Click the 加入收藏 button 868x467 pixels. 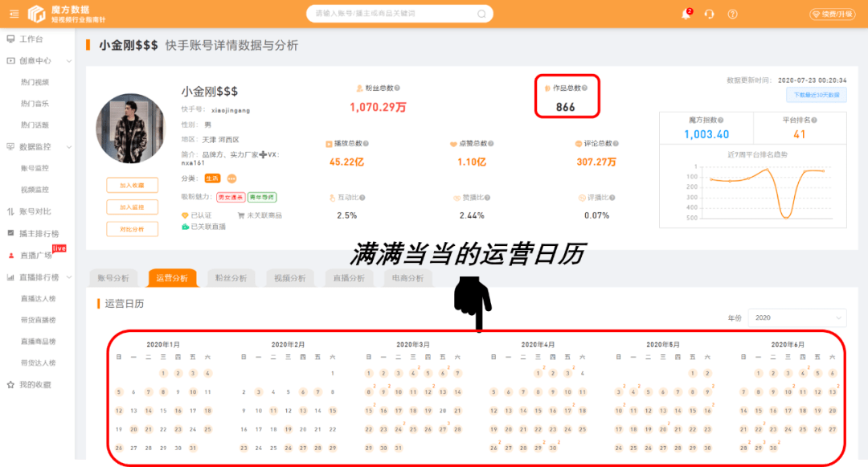133,186
